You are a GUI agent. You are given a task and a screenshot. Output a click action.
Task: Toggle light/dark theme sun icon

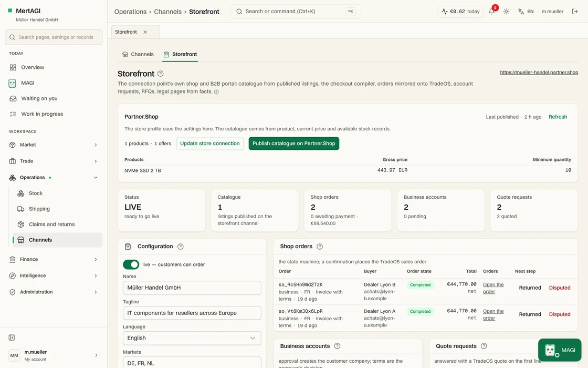(506, 11)
